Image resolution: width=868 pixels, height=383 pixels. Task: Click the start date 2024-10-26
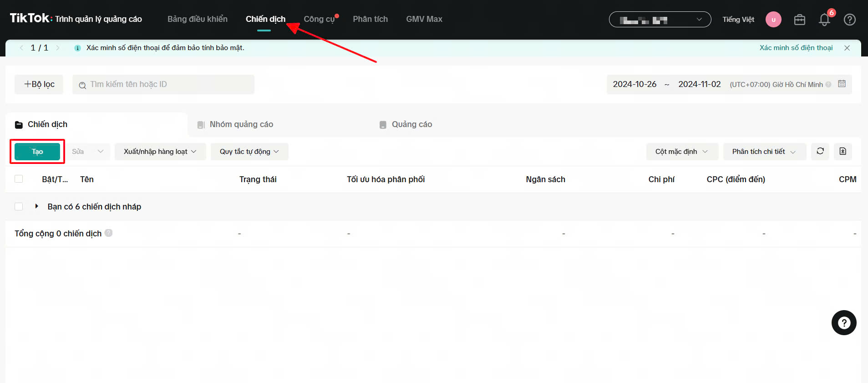635,84
